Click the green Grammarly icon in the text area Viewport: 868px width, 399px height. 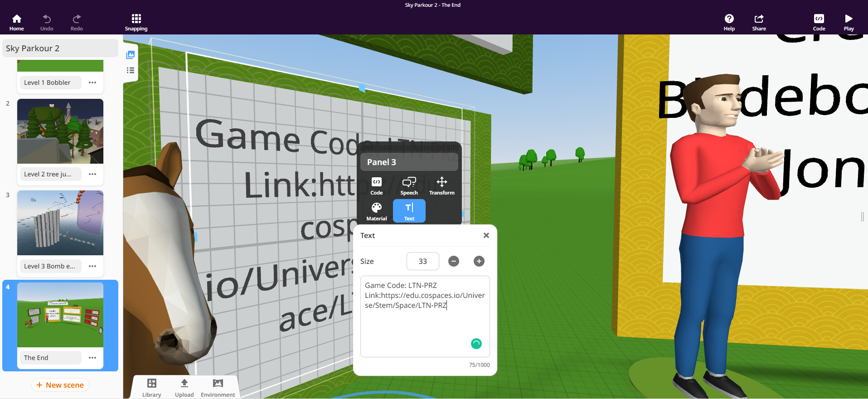point(476,344)
